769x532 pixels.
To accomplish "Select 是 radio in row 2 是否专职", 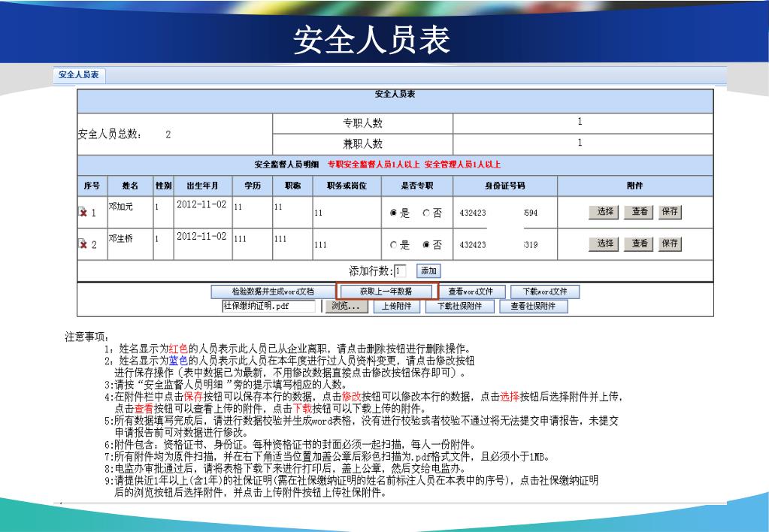I will 393,245.
